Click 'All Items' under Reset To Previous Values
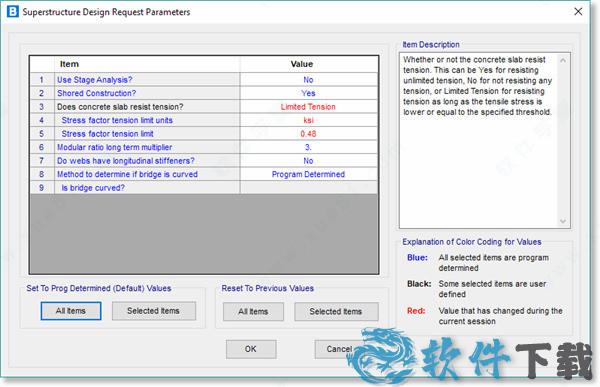 pyautogui.click(x=253, y=312)
